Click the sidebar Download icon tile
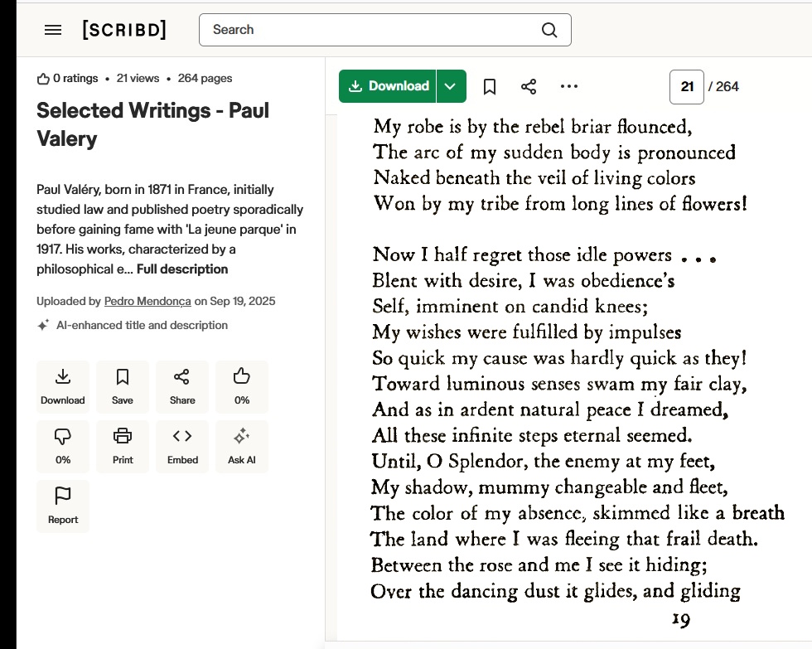Screen dimensions: 812x649 (x=63, y=387)
